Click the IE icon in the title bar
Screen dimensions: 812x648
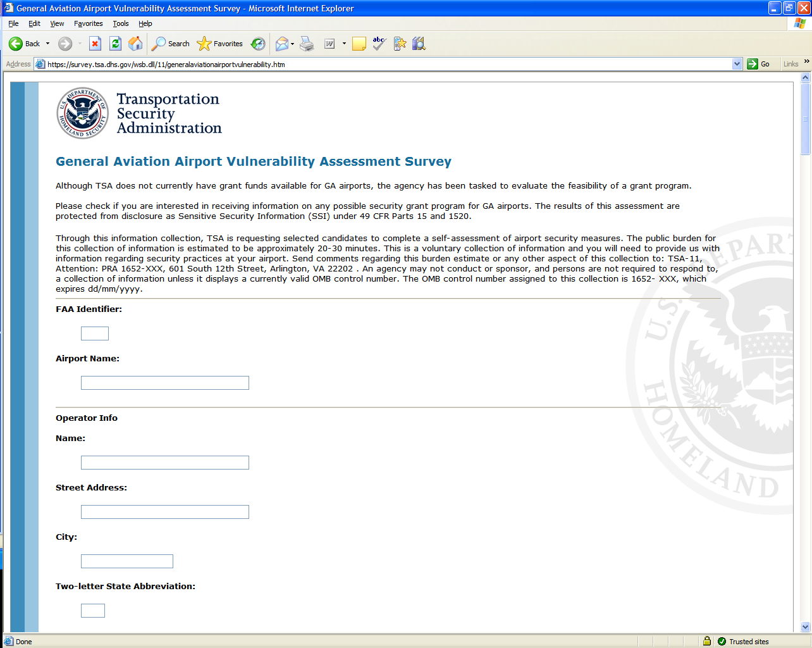(8, 8)
